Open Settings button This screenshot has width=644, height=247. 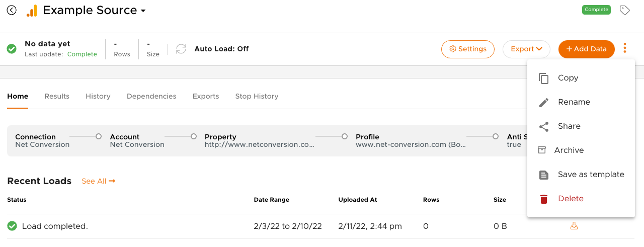pyautogui.click(x=467, y=49)
